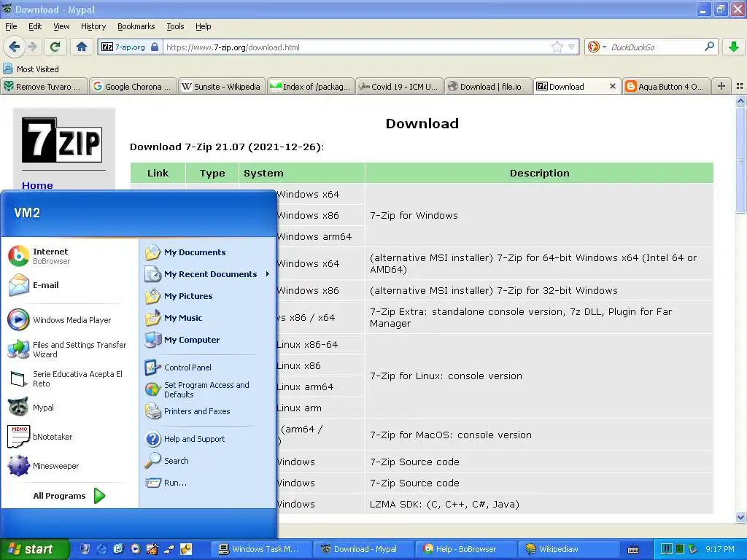Open a new tab with plus button
This screenshot has width=747, height=560.
pyautogui.click(x=721, y=86)
